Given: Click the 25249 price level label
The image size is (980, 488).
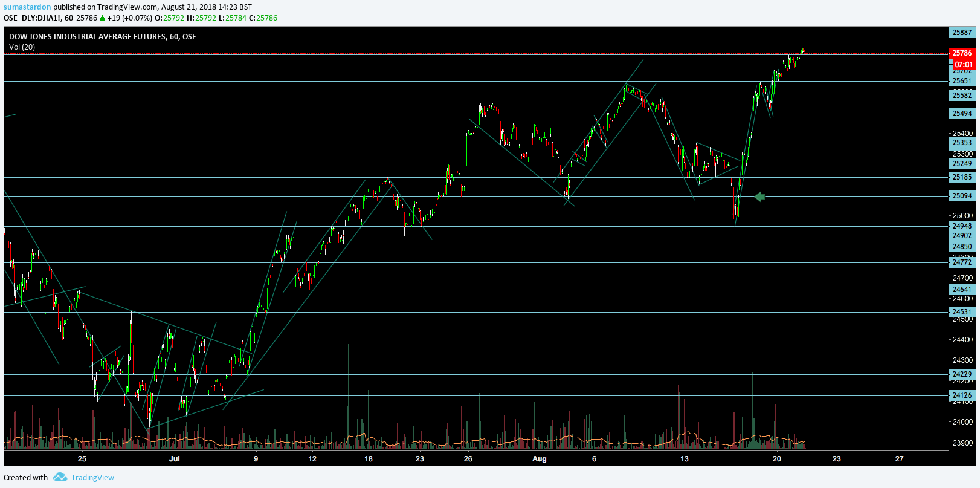Looking at the screenshot, I should [x=962, y=164].
